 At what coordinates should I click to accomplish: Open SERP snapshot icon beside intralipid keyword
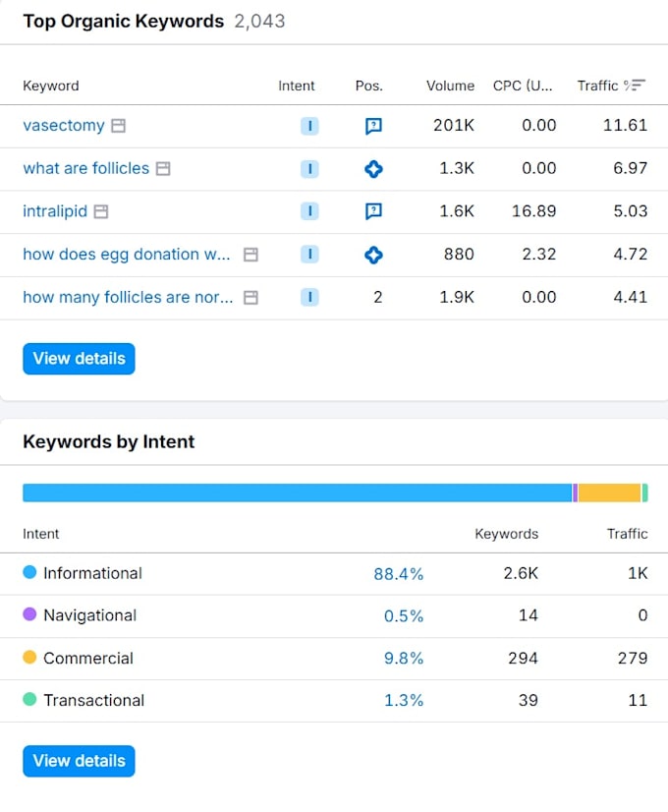pos(101,211)
